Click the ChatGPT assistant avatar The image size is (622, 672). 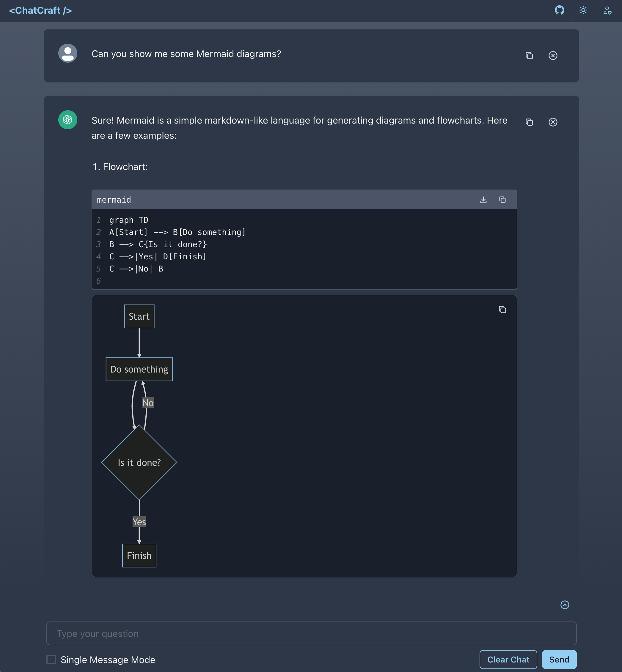coord(68,120)
